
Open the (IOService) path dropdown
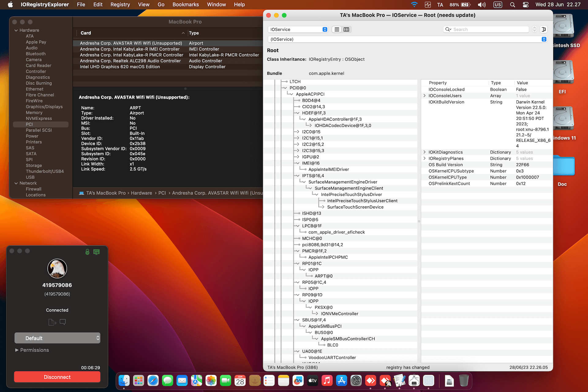(408, 39)
